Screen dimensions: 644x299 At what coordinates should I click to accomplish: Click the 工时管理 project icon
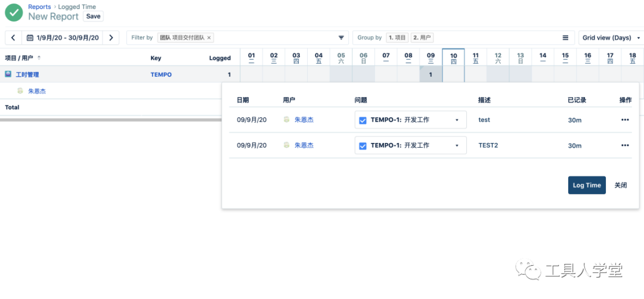pyautogui.click(x=8, y=74)
